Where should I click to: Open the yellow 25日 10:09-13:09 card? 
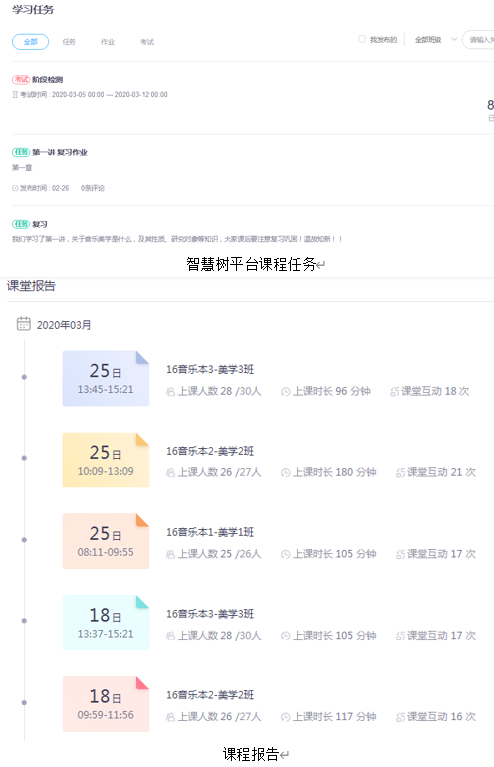pyautogui.click(x=106, y=460)
